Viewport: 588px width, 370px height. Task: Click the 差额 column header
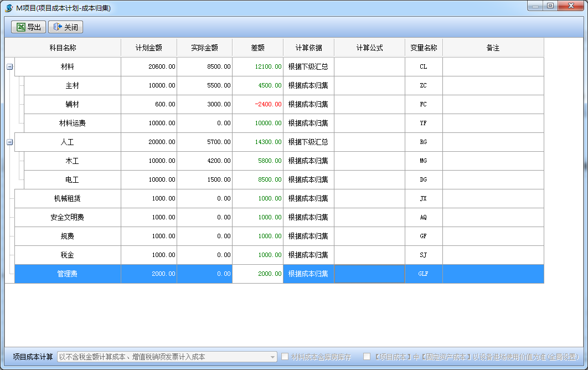[257, 48]
